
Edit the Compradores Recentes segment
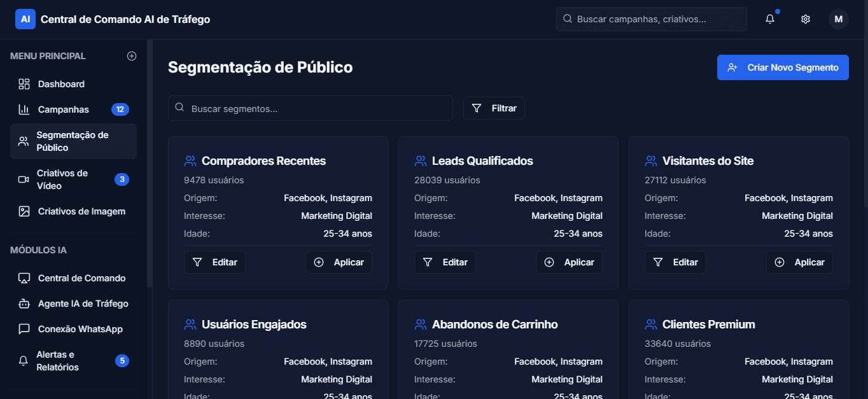tap(214, 262)
